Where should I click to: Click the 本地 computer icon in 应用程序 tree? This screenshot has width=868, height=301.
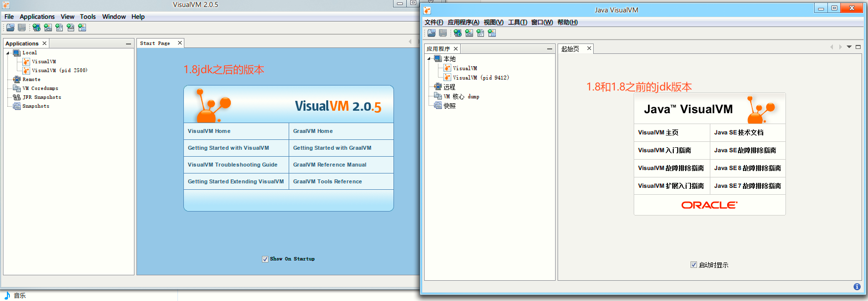pos(438,59)
